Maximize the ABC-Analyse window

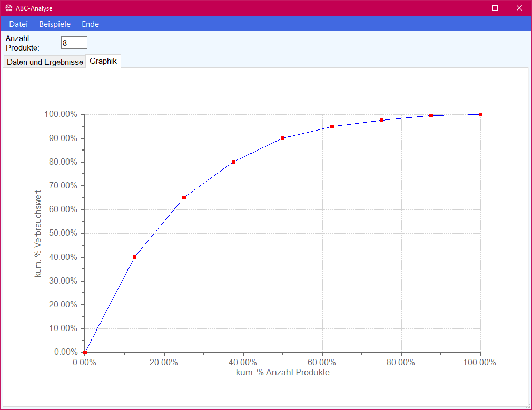click(x=495, y=8)
